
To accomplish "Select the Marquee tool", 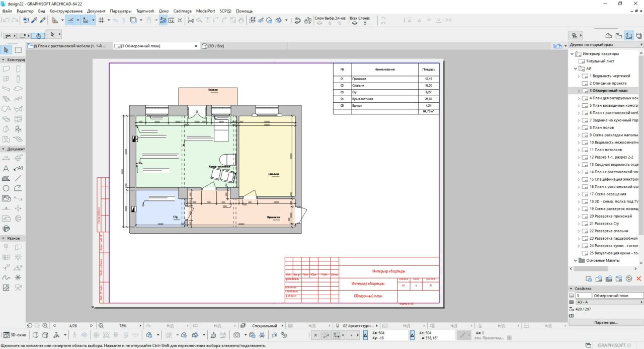I will tap(18, 50).
